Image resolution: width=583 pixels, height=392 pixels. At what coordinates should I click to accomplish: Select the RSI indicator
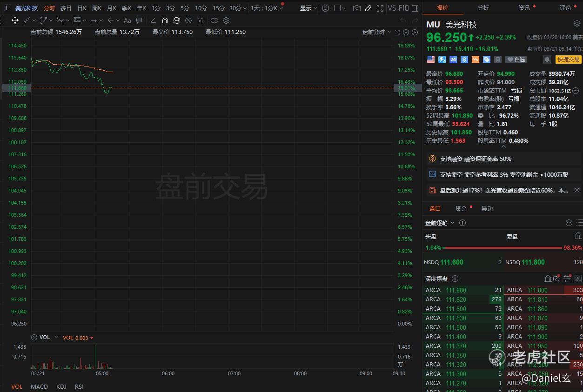[79, 386]
